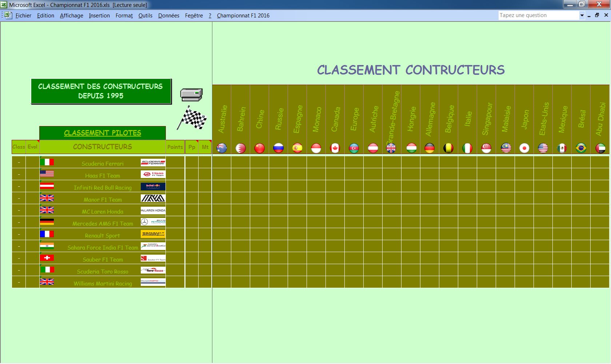Click the Etats-Unis race flag icon
This screenshot has width=611, height=364.
tap(543, 148)
